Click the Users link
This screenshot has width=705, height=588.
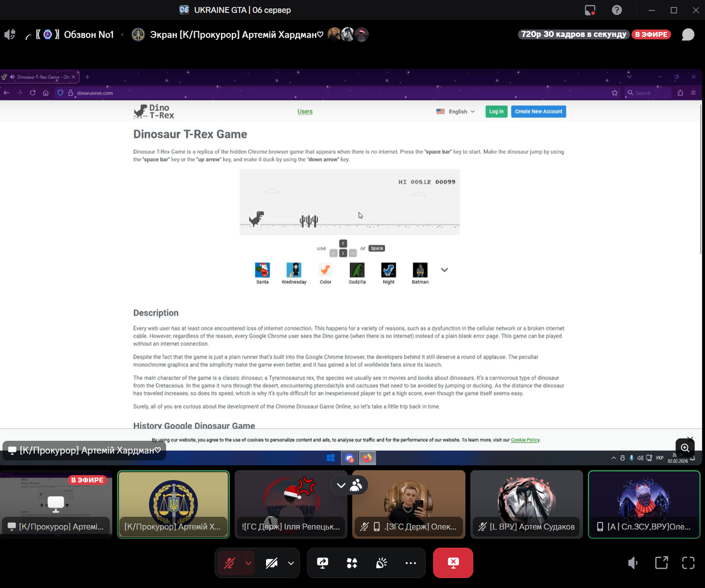305,111
